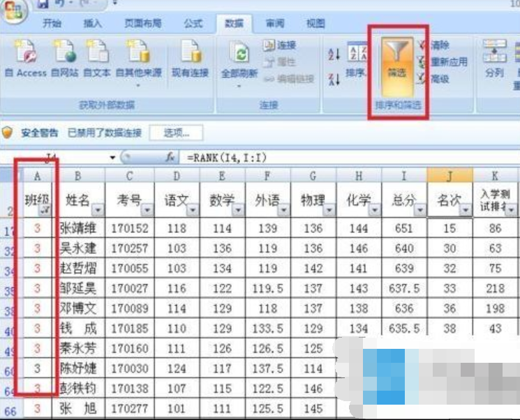Click the 全部刷新 refresh all icon
This screenshot has width=520, height=420.
pos(240,57)
